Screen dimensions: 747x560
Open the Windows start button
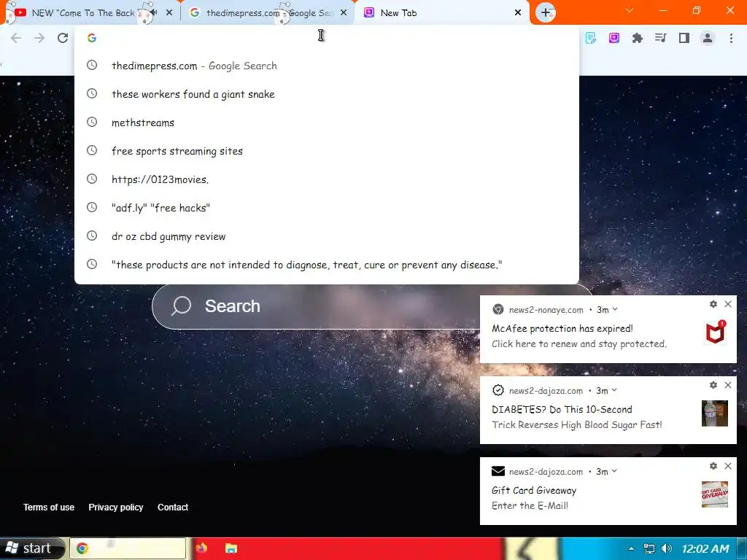31,548
